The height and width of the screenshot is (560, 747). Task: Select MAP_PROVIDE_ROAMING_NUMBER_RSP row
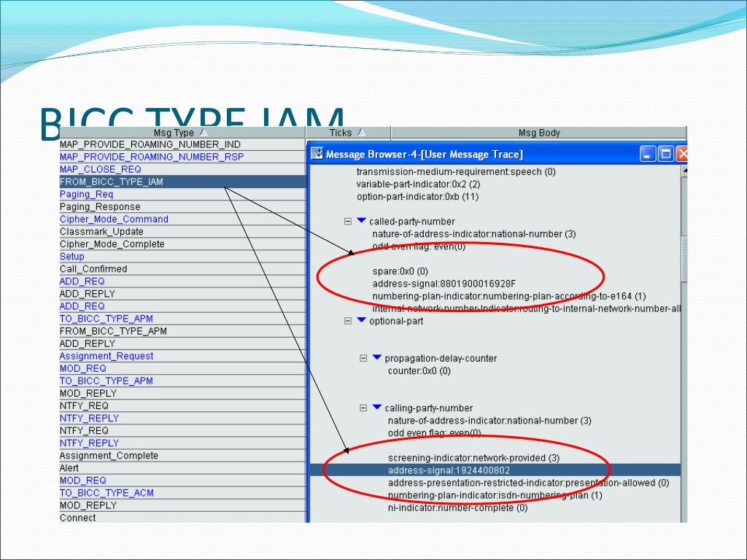pos(182,157)
